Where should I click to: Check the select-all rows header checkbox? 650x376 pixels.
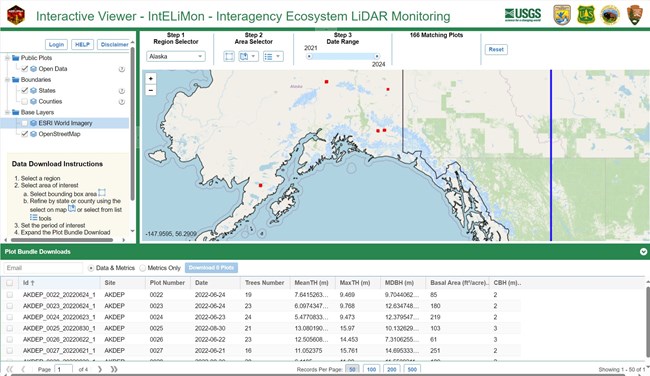10,283
